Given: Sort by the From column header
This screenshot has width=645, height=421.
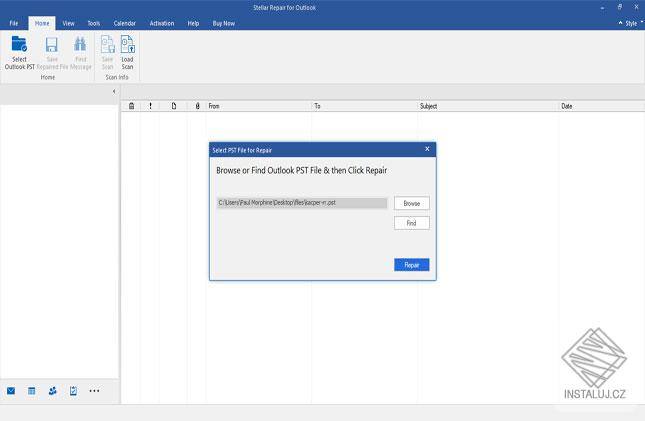Looking at the screenshot, I should [x=258, y=106].
